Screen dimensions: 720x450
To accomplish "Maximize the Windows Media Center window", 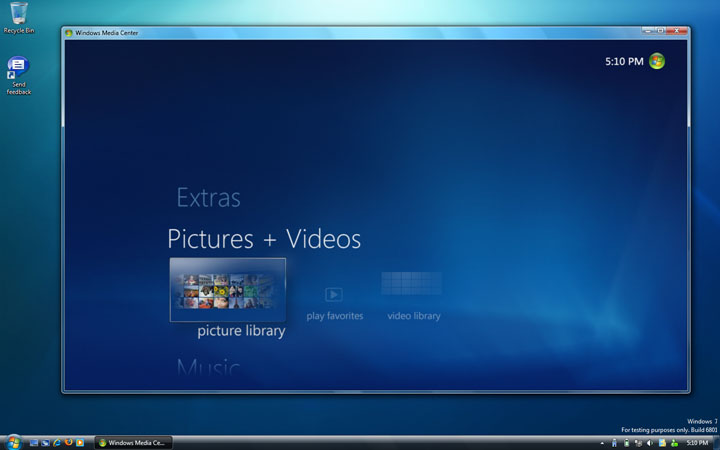I will coord(660,31).
